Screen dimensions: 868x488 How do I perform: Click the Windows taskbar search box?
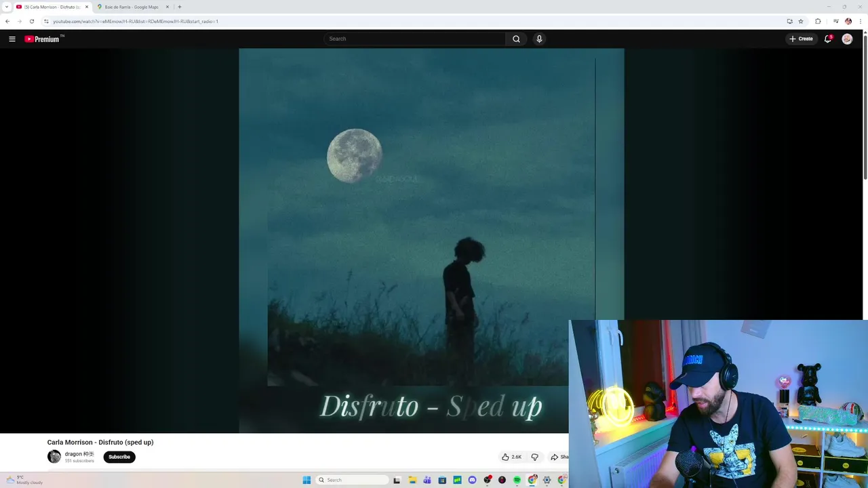point(353,480)
